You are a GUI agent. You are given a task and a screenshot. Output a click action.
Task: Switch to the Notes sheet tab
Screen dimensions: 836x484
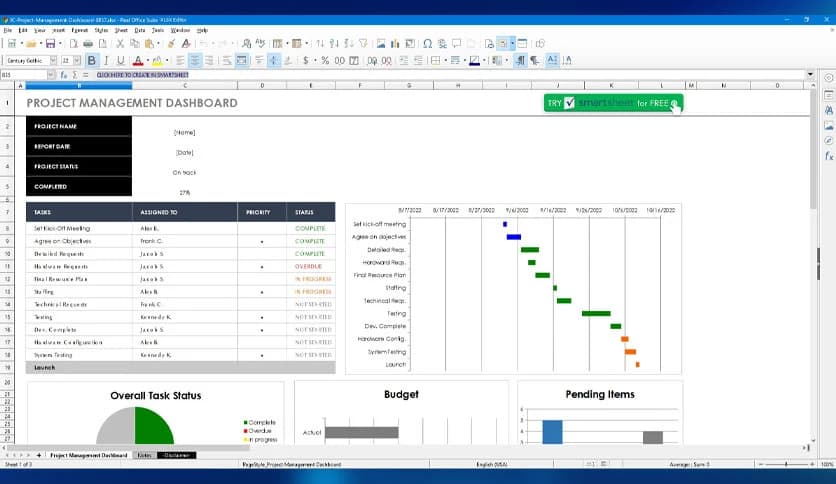[144, 455]
